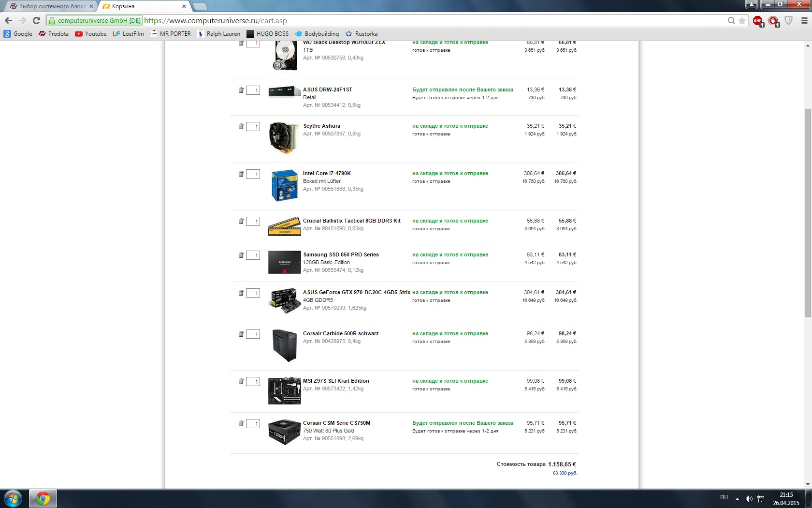
Task: Open Intel Core i7-4790K product link
Action: pyautogui.click(x=327, y=173)
